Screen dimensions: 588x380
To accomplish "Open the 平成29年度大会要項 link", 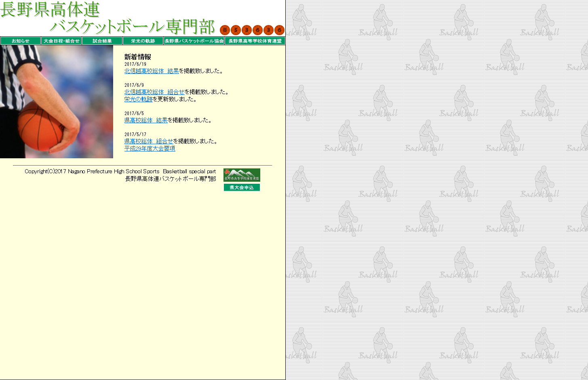I will tap(150, 149).
